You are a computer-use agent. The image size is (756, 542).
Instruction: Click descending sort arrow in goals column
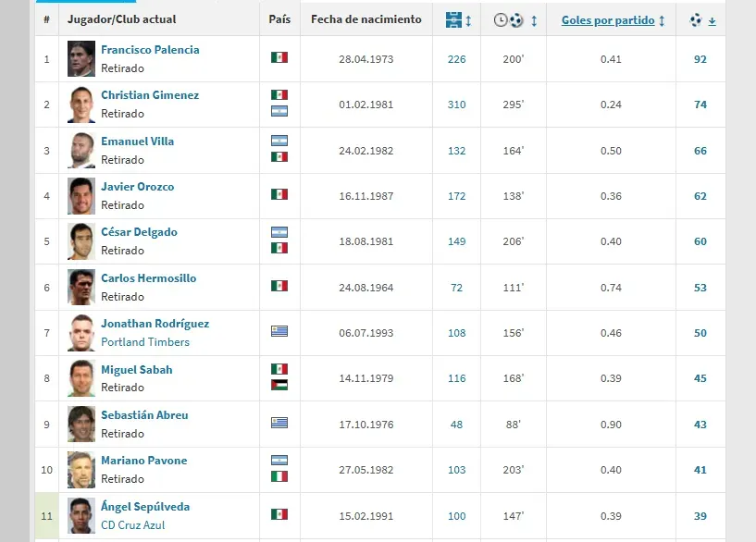click(712, 20)
